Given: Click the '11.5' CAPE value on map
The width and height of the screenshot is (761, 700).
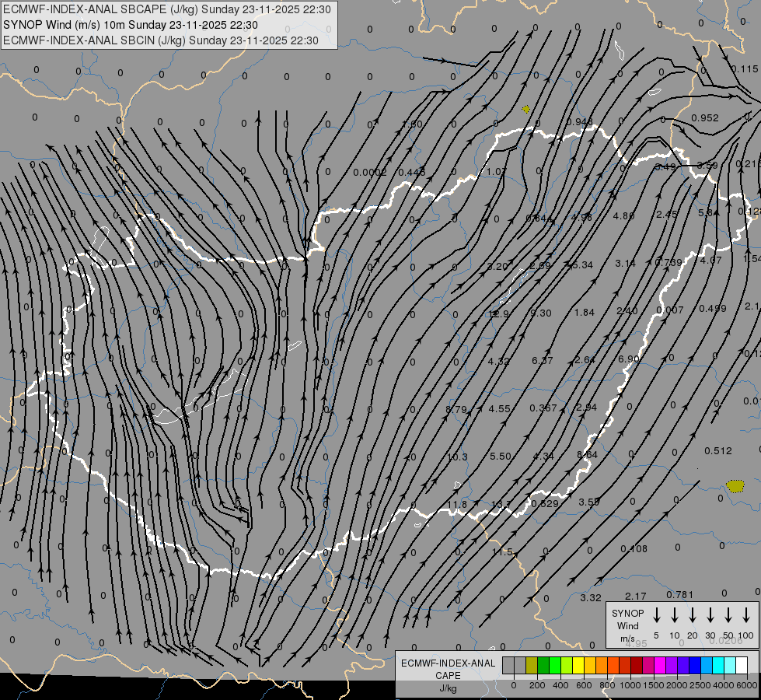Looking at the screenshot, I should 502,552.
